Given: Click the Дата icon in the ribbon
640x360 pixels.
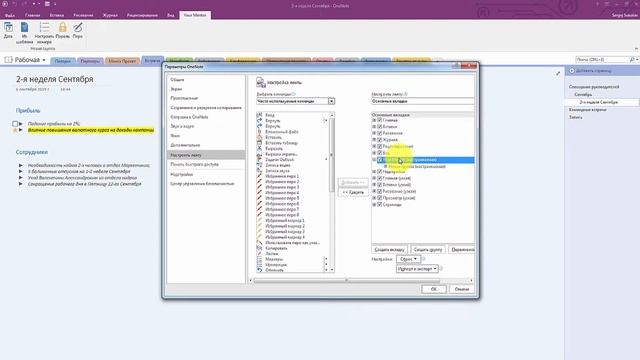Looking at the screenshot, I should [x=8, y=27].
